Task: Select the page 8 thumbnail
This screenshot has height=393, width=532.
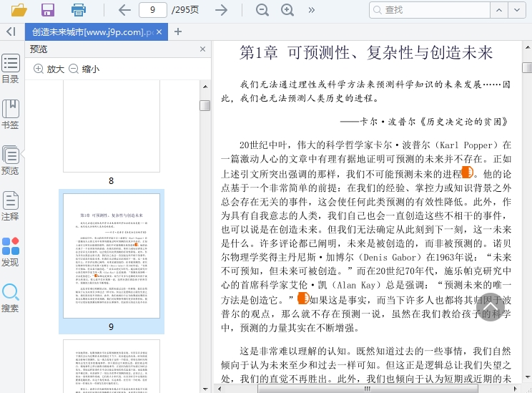Action: 111,129
